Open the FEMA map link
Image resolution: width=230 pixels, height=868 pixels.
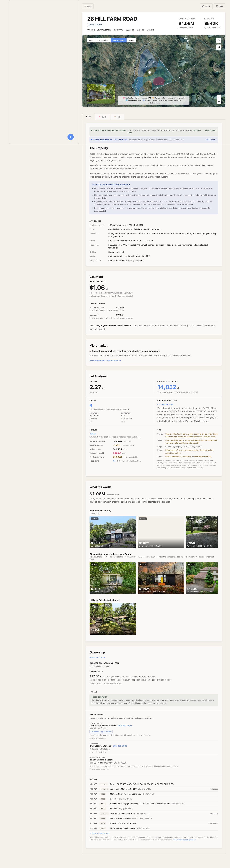(x=211, y=139)
